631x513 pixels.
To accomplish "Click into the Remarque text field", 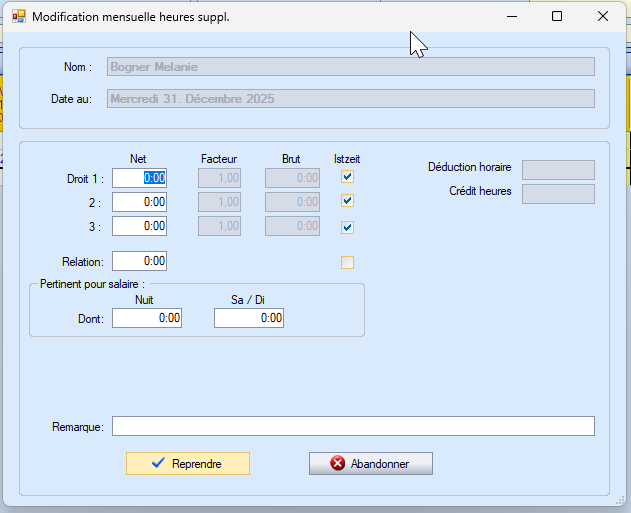I will [353, 427].
